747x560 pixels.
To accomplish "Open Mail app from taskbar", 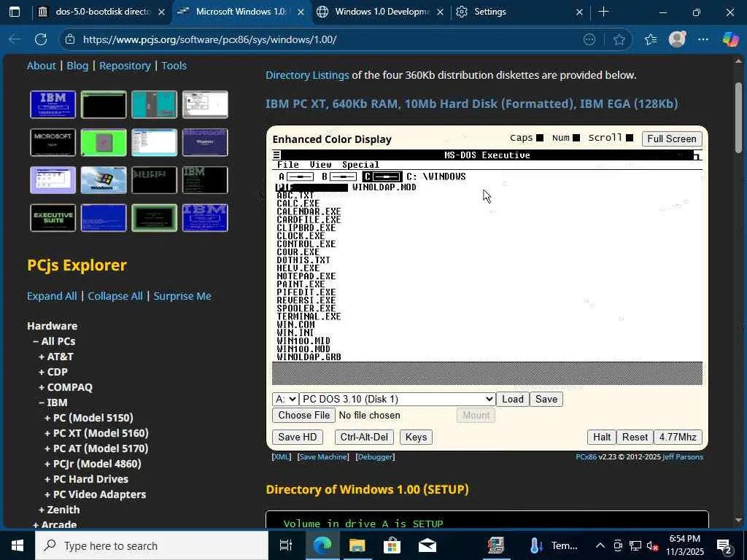I will coord(427,545).
